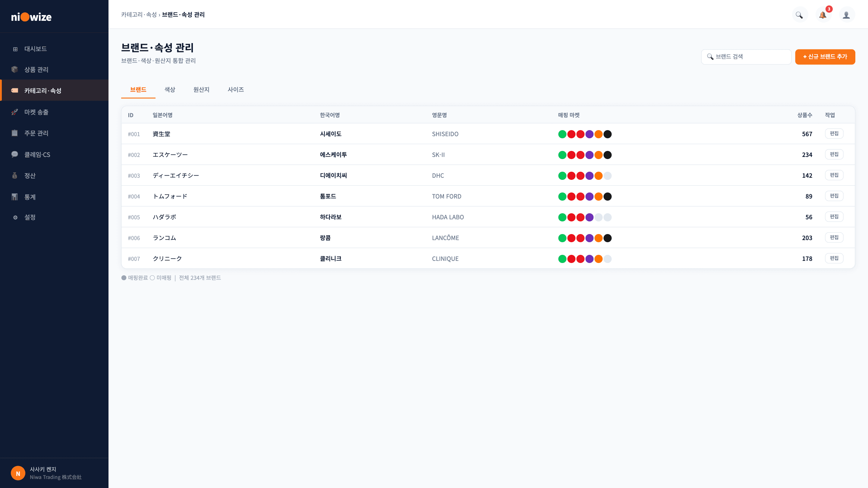Click the green market dot in SHISEIDO row
Viewport: 868px width, 488px height.
click(x=562, y=134)
